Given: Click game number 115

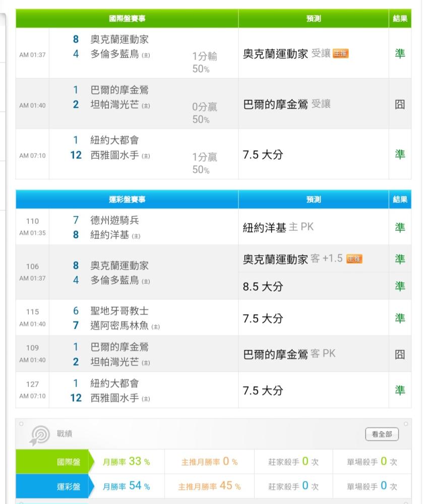Looking at the screenshot, I should 32,312.
